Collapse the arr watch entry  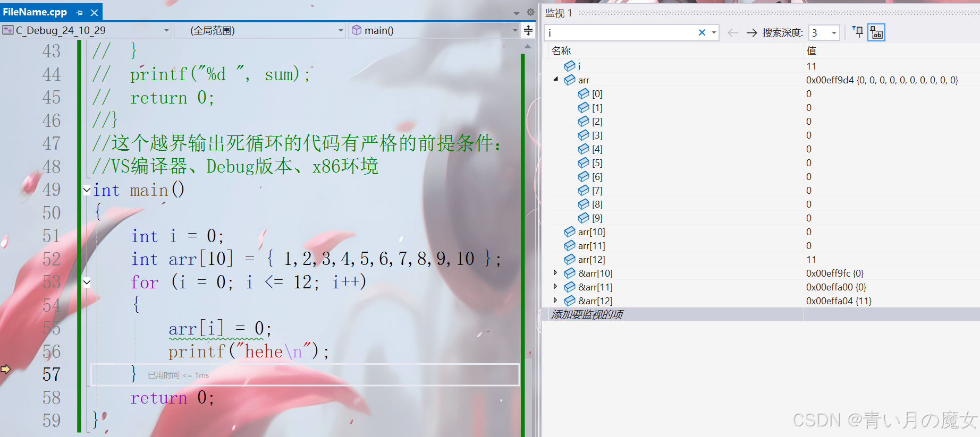[556, 79]
